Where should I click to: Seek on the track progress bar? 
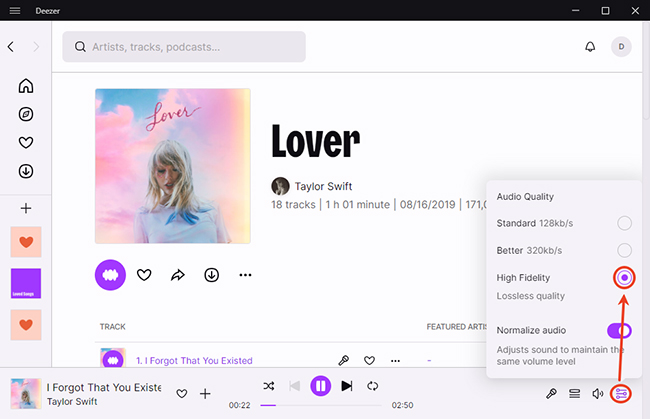click(320, 405)
